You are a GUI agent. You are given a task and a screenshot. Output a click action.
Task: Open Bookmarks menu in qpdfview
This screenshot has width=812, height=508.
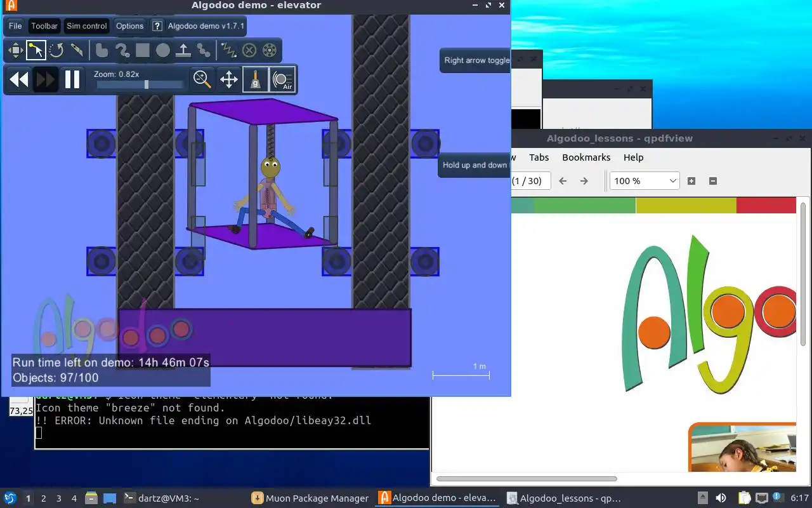pos(586,157)
